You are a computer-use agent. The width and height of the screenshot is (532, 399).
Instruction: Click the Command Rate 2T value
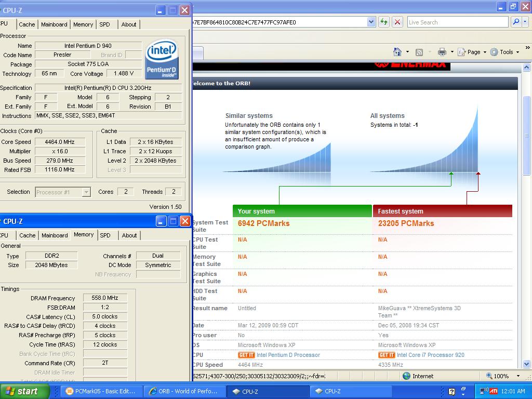(105, 363)
